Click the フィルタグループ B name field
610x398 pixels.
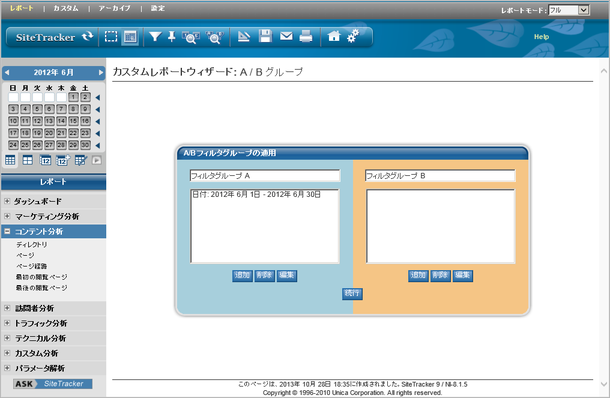440,176
